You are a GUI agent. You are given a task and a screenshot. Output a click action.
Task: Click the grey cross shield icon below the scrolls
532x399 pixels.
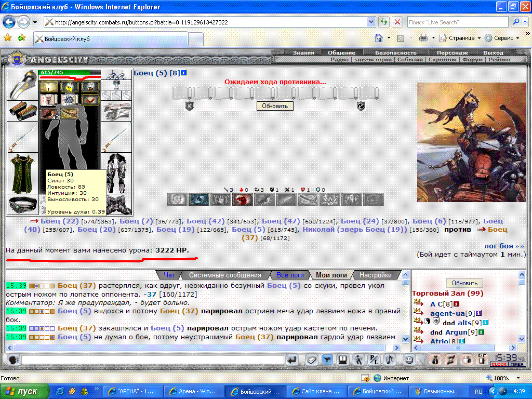pyautogui.click(x=189, y=106)
